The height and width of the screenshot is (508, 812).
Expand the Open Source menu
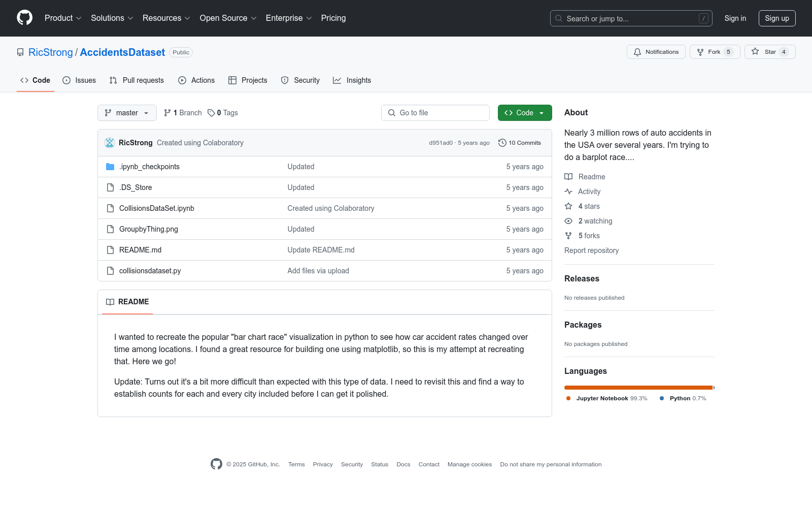(x=228, y=18)
